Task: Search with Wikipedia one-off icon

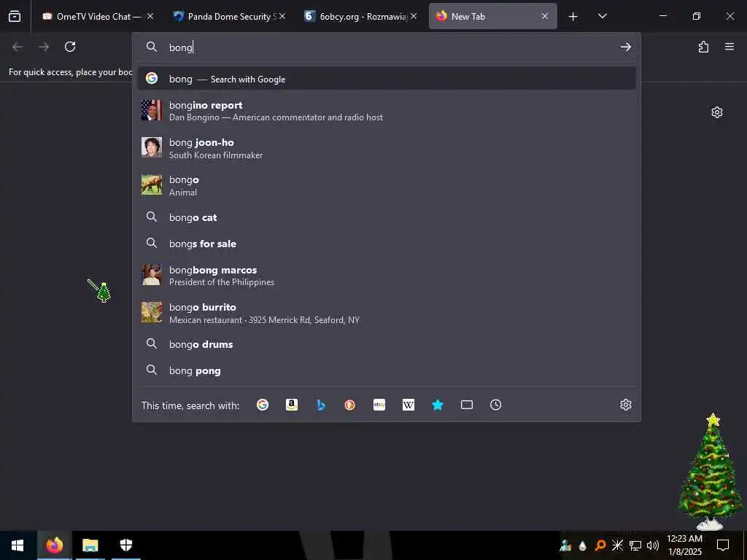Action: (x=409, y=405)
